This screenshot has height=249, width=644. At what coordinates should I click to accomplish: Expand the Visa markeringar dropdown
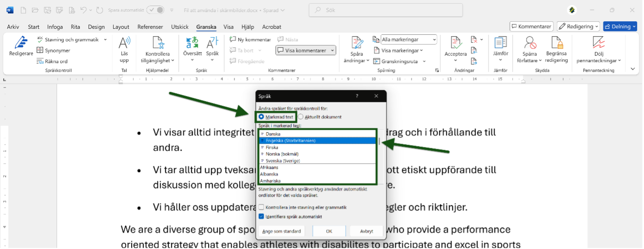tap(422, 51)
